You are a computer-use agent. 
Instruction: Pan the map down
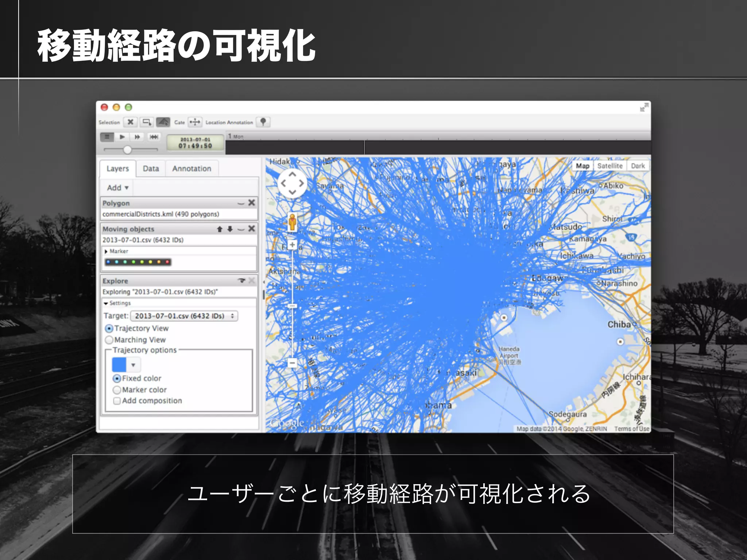292,192
